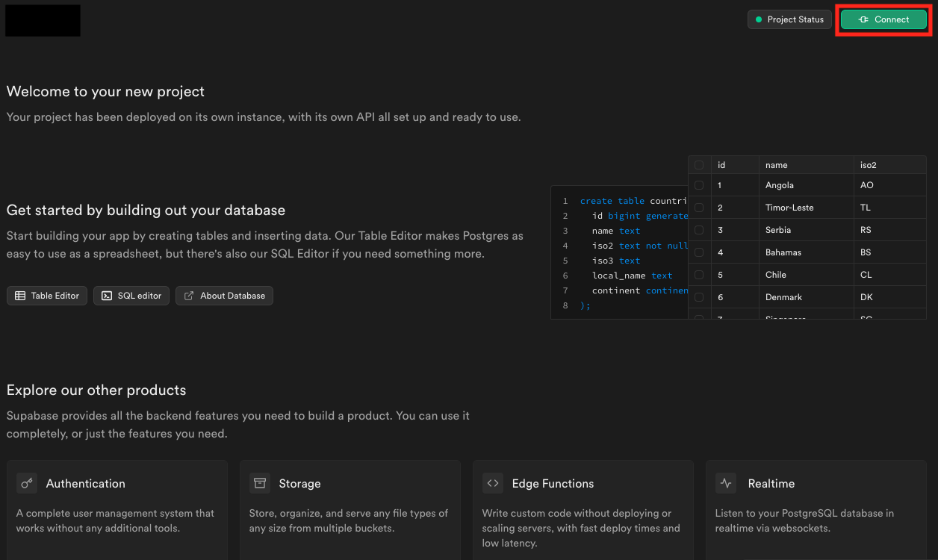This screenshot has width=938, height=560.
Task: Click the Storage archive box icon
Action: 260,483
